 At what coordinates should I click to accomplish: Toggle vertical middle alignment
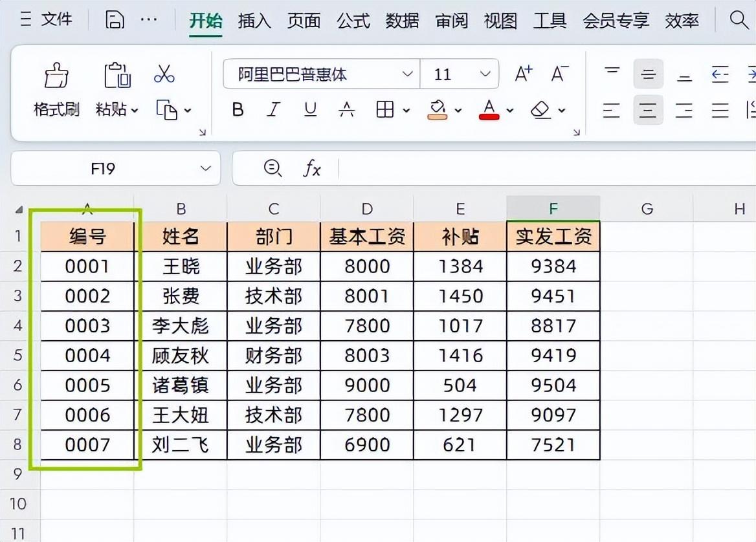648,74
